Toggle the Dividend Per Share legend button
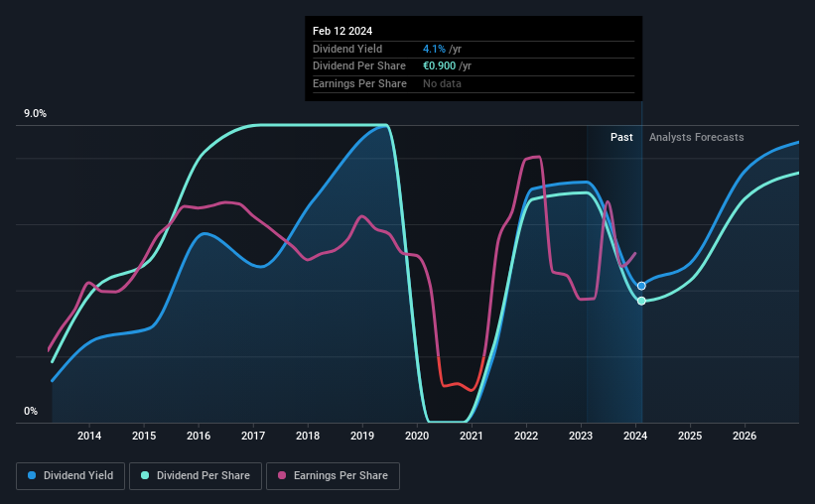The image size is (815, 504). pos(196,475)
